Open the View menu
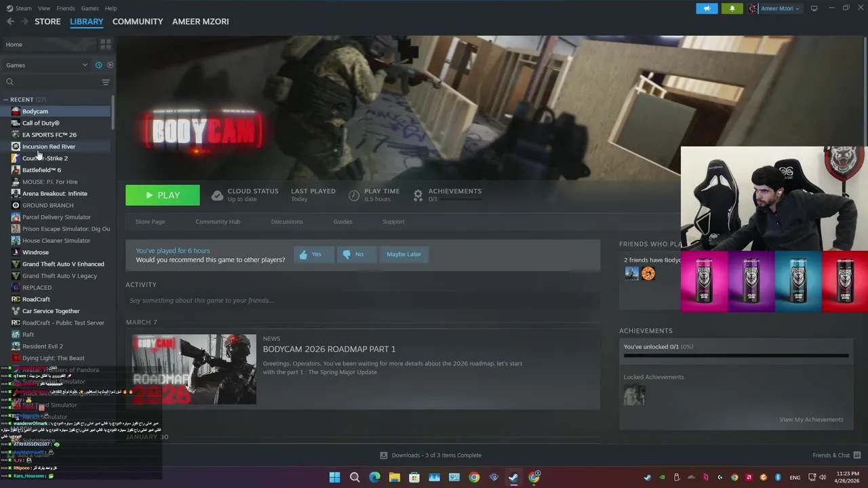Image resolution: width=868 pixels, height=488 pixels. click(44, 8)
